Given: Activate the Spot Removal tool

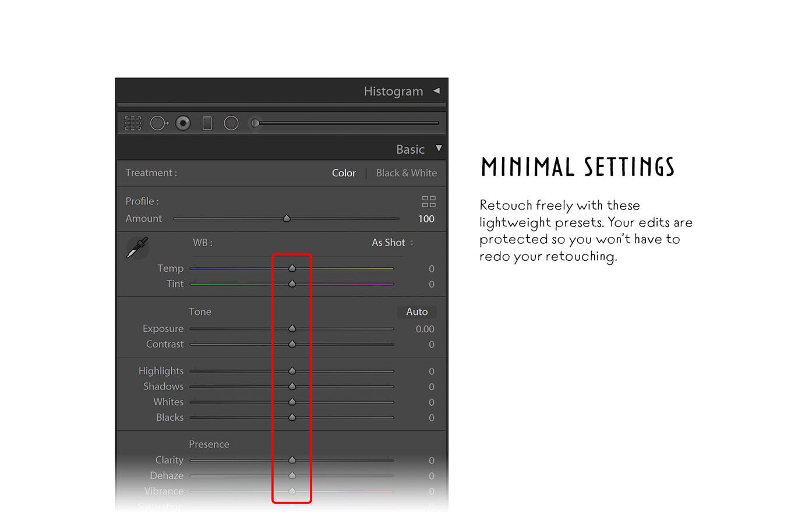Looking at the screenshot, I should 158,123.
